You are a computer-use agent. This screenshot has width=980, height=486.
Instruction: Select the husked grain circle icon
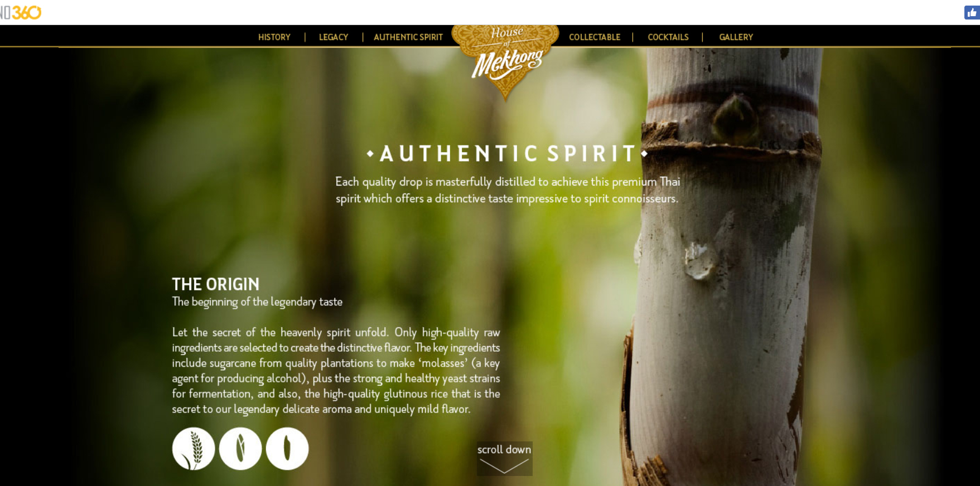tap(240, 449)
